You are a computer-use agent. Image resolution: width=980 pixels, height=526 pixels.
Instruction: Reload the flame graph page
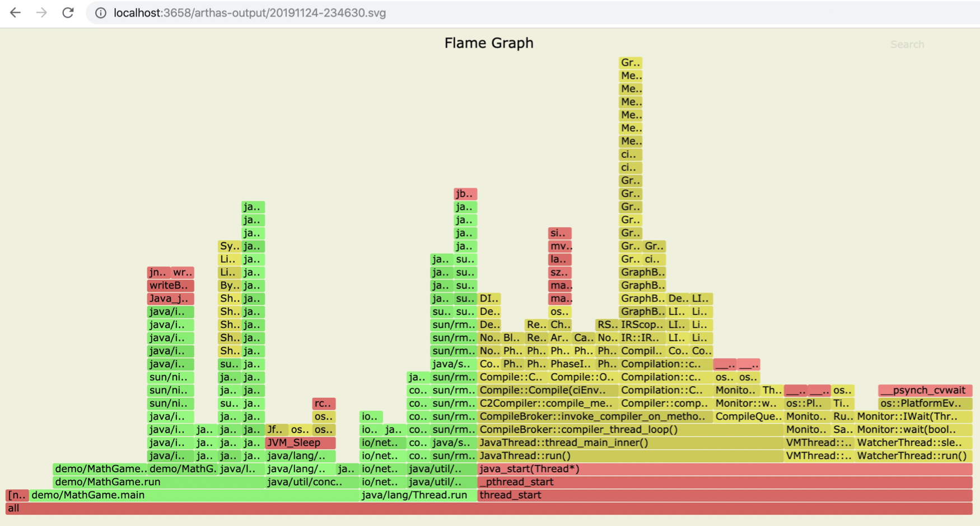[68, 12]
